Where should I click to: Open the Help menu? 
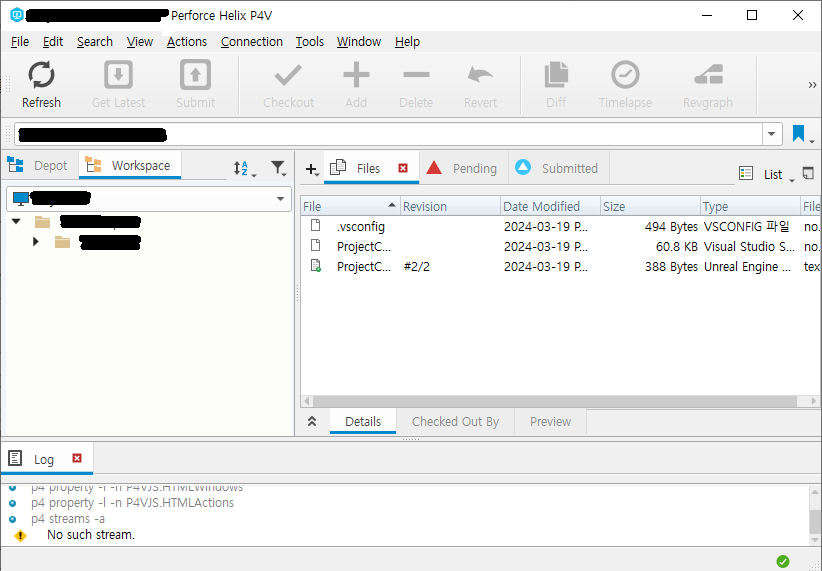point(407,41)
